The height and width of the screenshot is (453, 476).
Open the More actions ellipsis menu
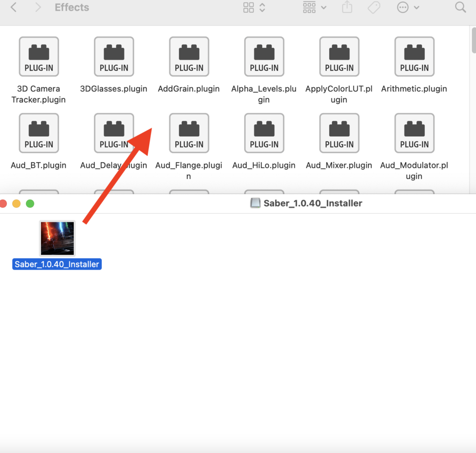click(x=408, y=7)
